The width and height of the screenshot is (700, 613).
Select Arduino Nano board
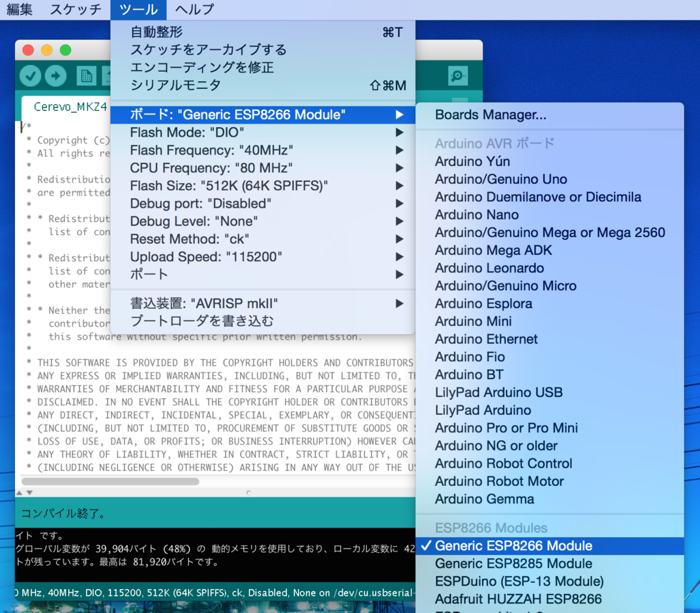550,215
